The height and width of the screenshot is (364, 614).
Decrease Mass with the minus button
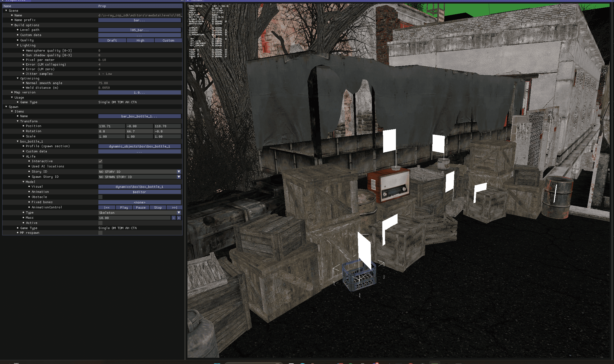(x=174, y=218)
